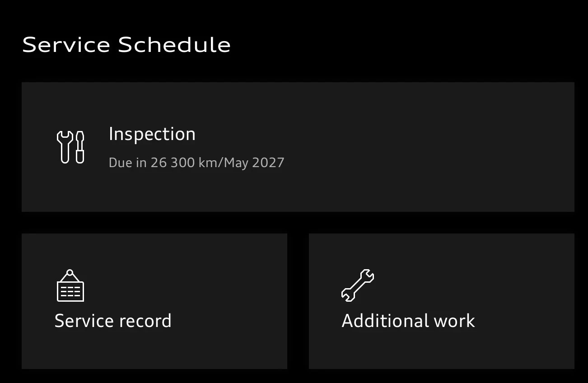Tap the Service record hanging sign icon
588x383 pixels.
pos(70,286)
